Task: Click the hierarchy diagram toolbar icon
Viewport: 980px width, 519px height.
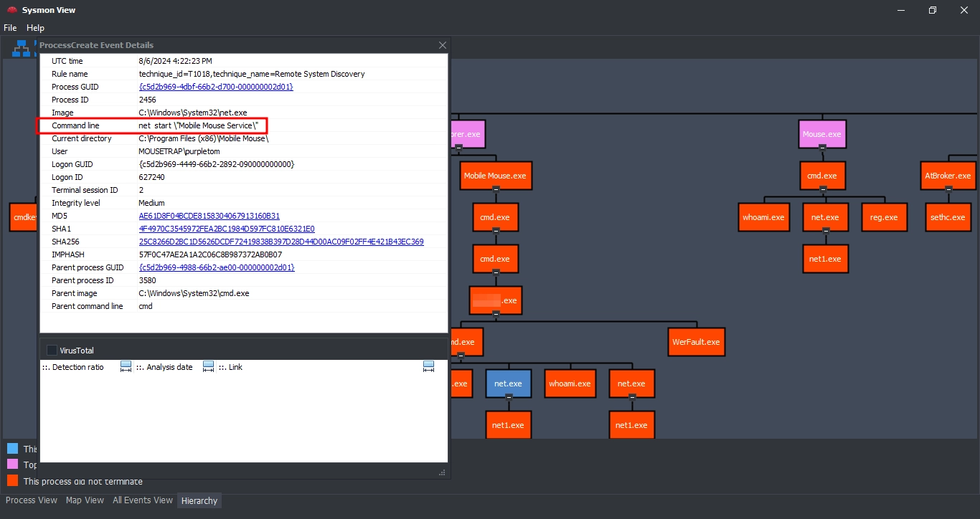Action: click(x=21, y=48)
